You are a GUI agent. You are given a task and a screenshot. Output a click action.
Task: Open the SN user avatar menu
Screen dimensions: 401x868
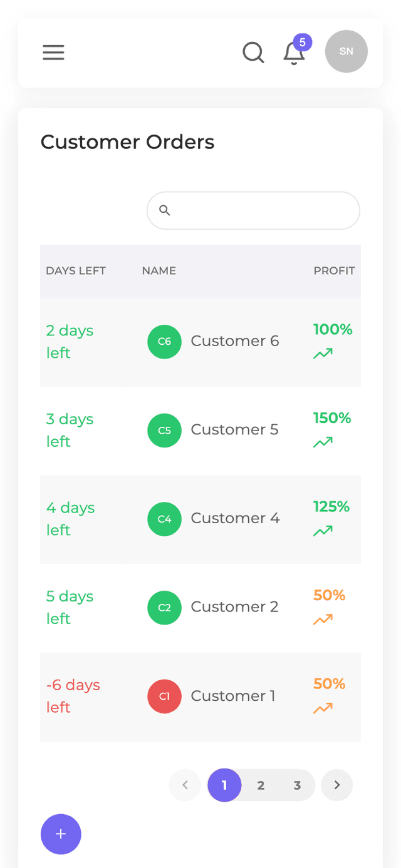coord(346,52)
